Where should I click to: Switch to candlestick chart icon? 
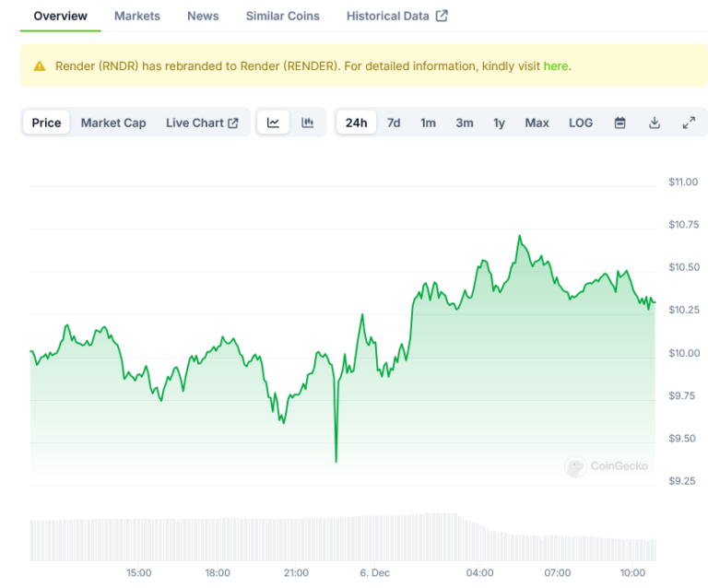pos(308,123)
